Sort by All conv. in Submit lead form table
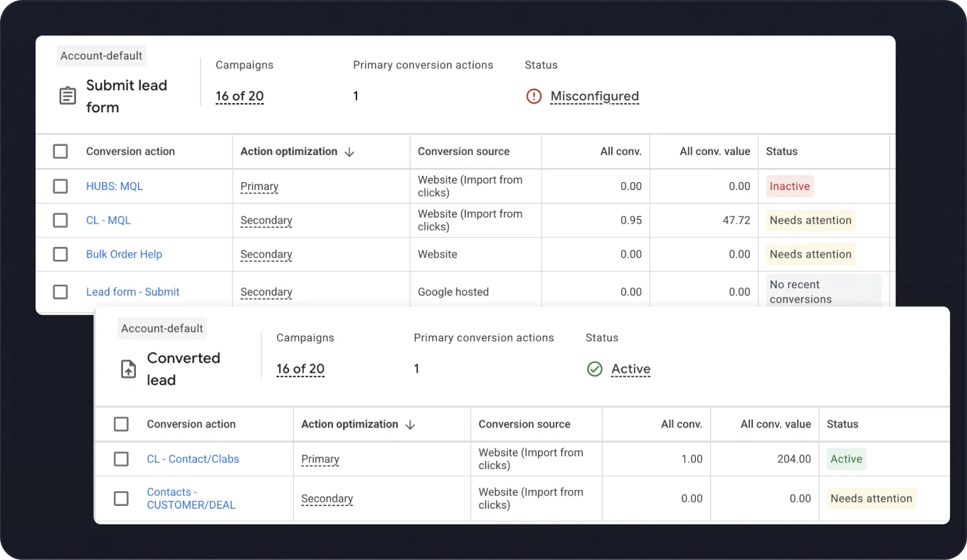The height and width of the screenshot is (560, 967). (x=621, y=152)
